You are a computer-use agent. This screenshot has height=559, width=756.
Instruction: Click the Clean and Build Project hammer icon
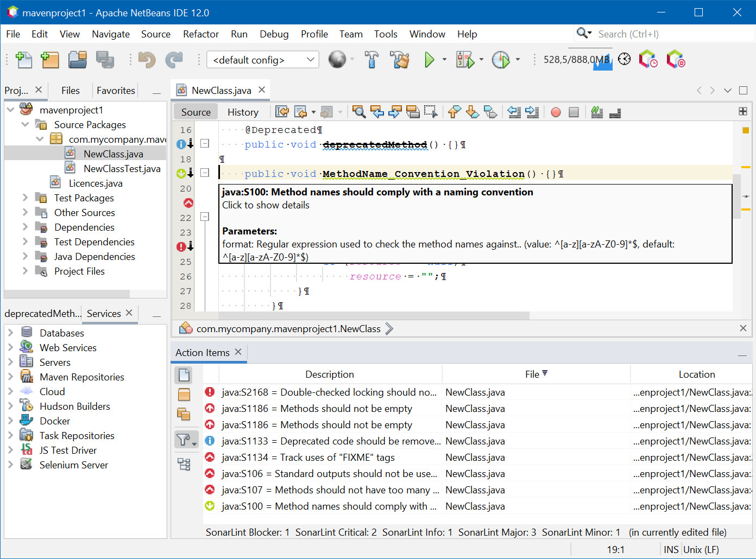400,60
